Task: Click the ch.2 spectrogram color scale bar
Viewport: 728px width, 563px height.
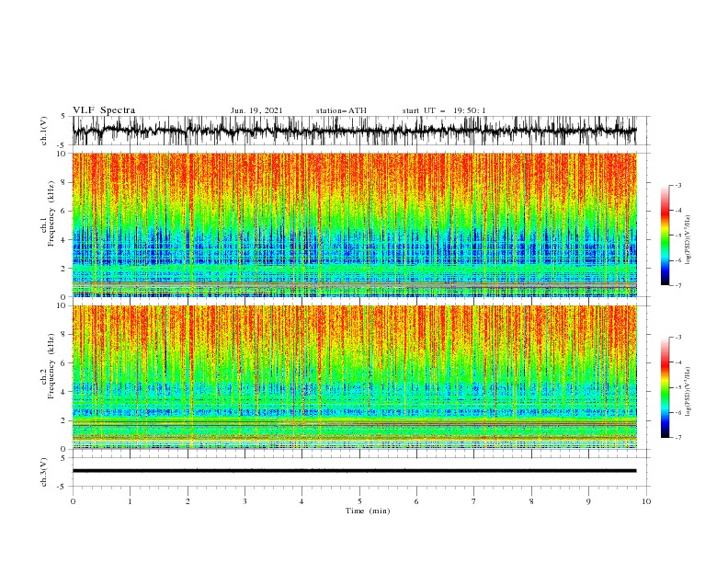Action: (665, 387)
